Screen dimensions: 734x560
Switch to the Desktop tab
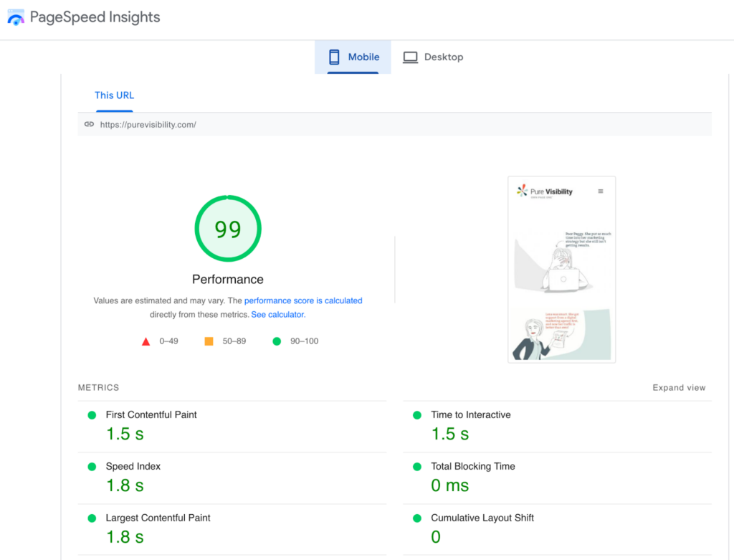click(x=433, y=57)
